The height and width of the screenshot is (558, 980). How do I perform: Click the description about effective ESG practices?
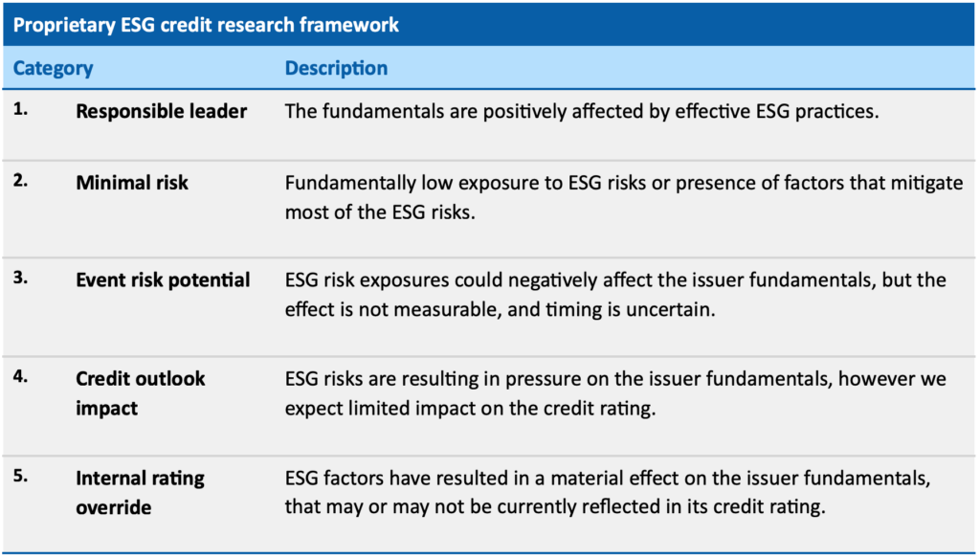coord(582,111)
